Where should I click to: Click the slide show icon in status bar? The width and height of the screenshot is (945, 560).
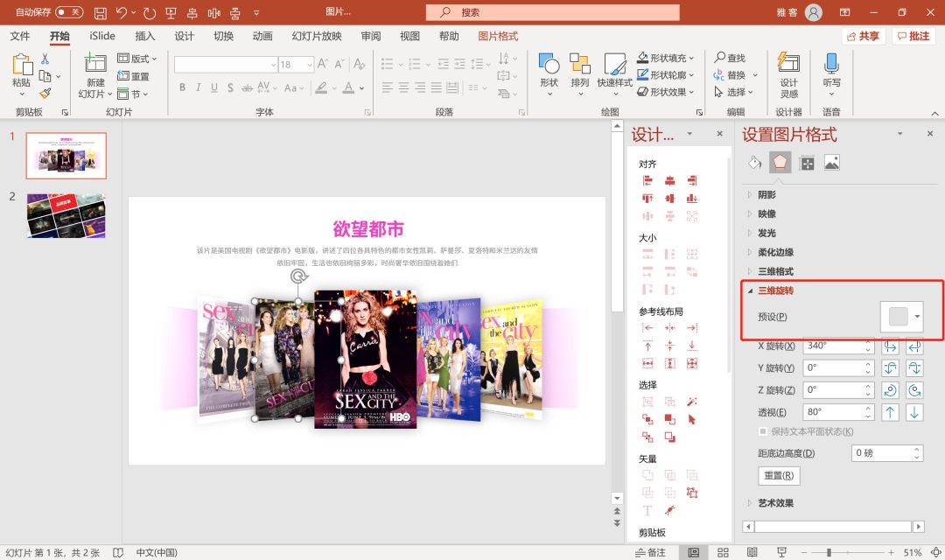click(781, 552)
